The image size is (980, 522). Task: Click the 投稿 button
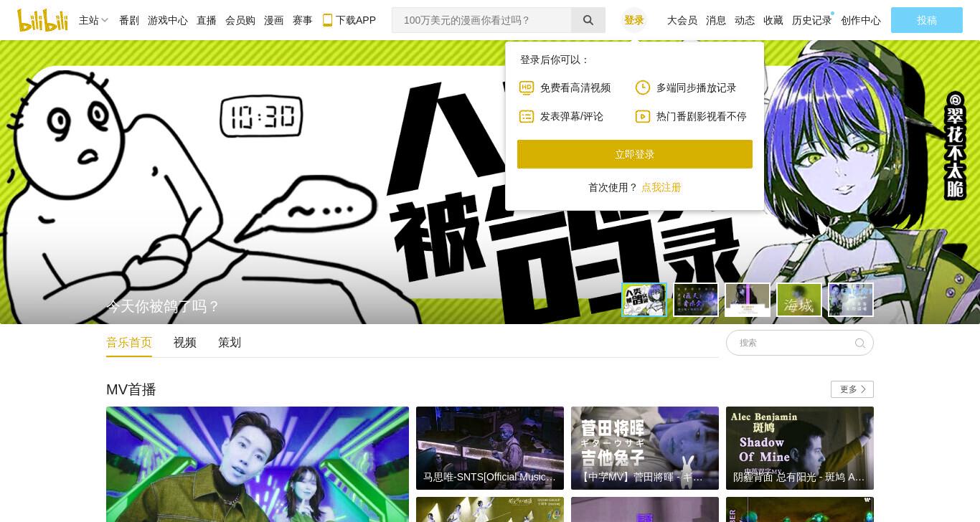(x=927, y=20)
